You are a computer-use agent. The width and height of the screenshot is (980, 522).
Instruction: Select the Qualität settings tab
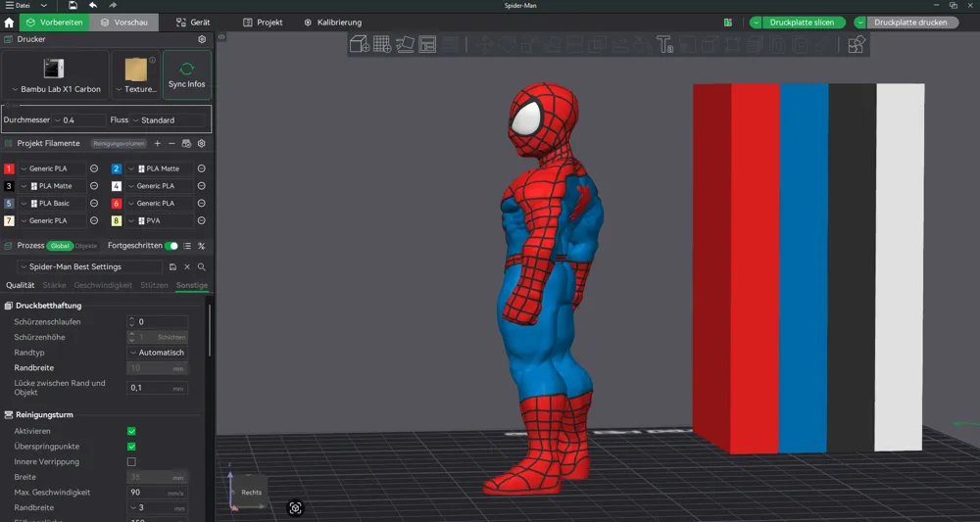coord(20,285)
